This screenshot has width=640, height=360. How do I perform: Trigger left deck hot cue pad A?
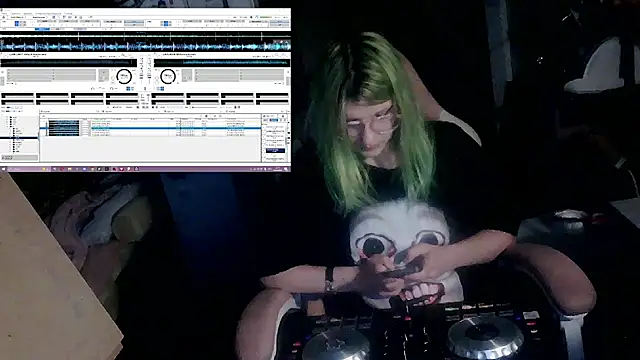[18, 96]
